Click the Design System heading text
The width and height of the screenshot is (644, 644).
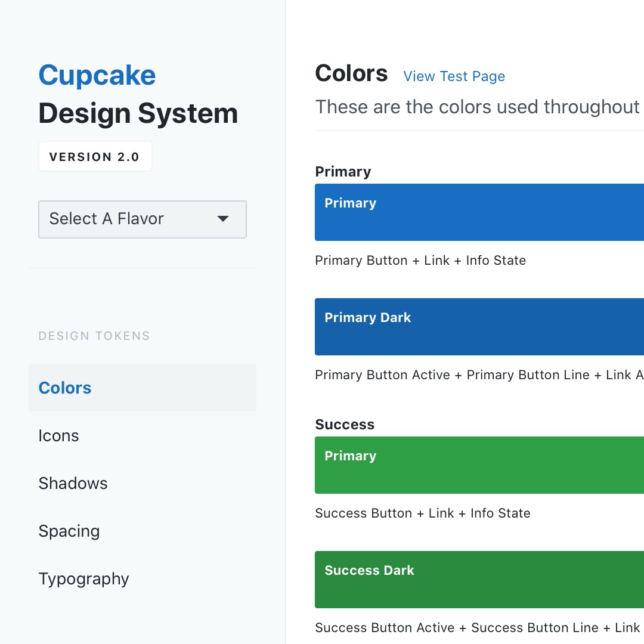click(138, 113)
